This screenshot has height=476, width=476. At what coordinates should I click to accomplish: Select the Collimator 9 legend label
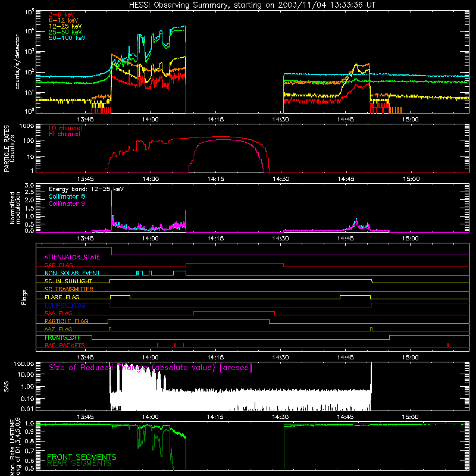pos(67,203)
